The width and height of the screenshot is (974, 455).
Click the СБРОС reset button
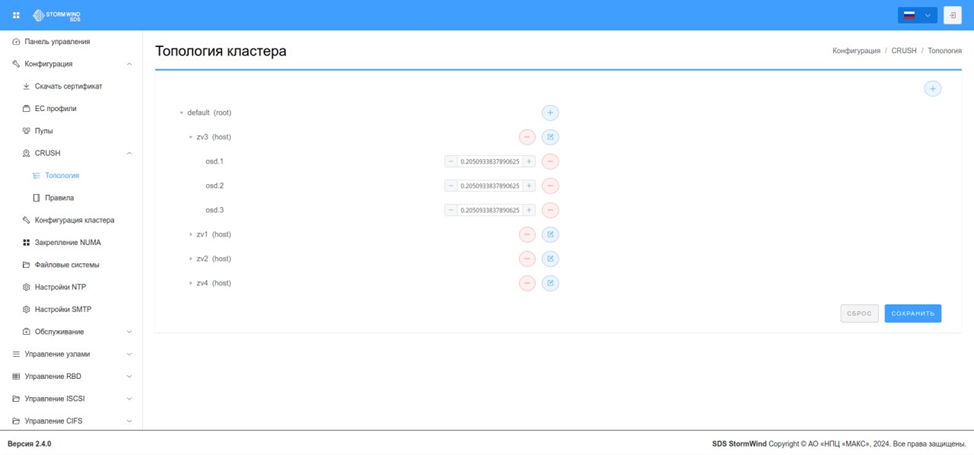pyautogui.click(x=860, y=313)
